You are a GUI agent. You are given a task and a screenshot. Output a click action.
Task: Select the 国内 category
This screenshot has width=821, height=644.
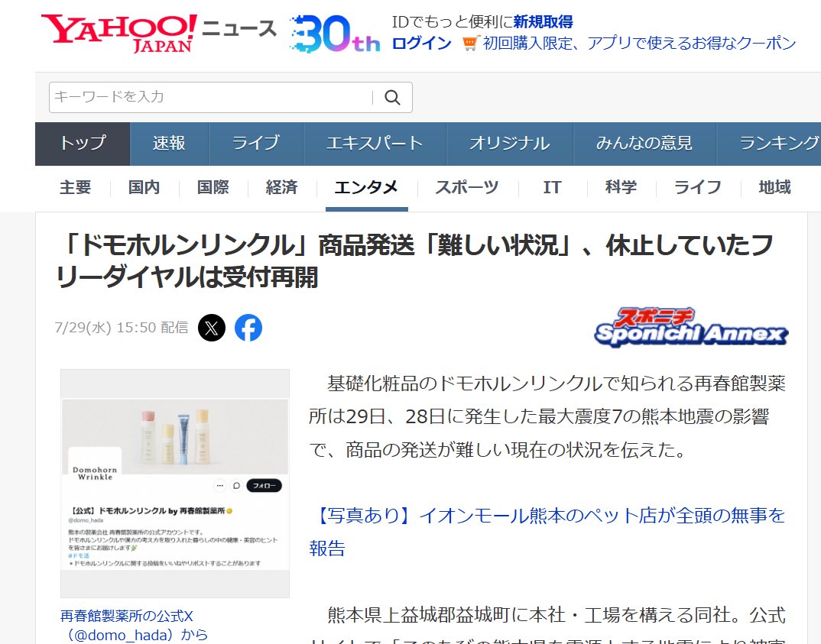tap(144, 187)
